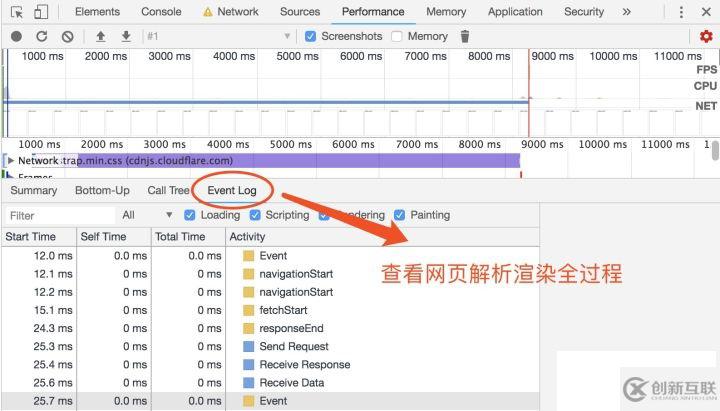Switch to the Console tab
Image resolution: width=720 pixels, height=411 pixels.
(161, 12)
